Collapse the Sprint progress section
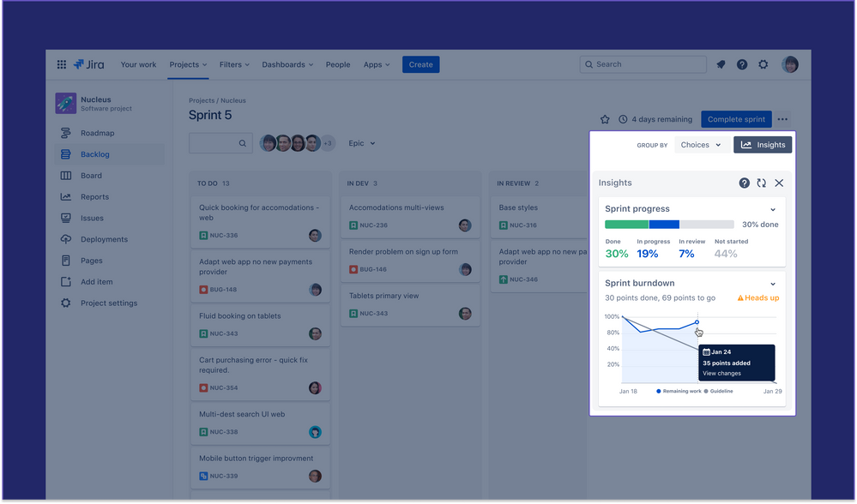This screenshot has height=504, width=857. coord(773,208)
